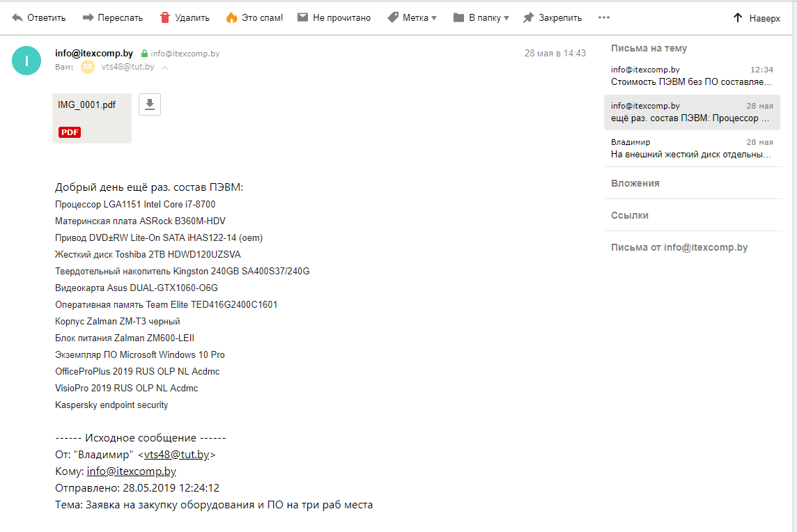This screenshot has height=532, width=797.
Task: Click the gray sender address beside lock
Action: (185, 54)
